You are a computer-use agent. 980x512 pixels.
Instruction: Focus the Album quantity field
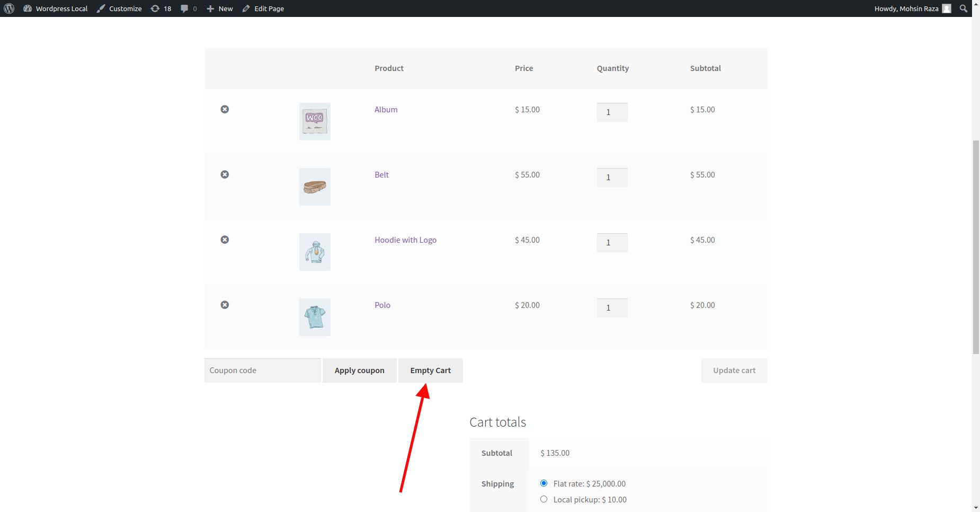pos(612,112)
